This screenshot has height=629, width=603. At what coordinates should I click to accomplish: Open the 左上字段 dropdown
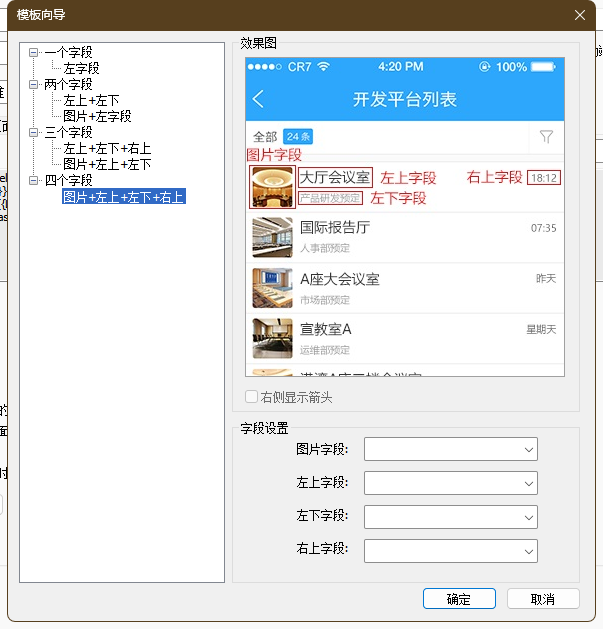[451, 483]
